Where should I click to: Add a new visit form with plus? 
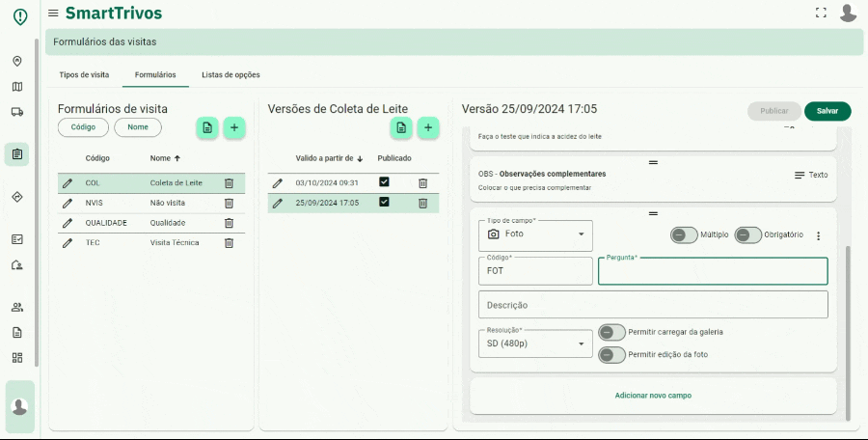(x=234, y=128)
